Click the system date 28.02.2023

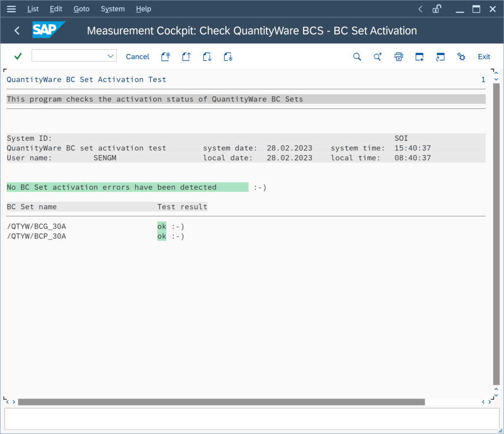(x=289, y=148)
